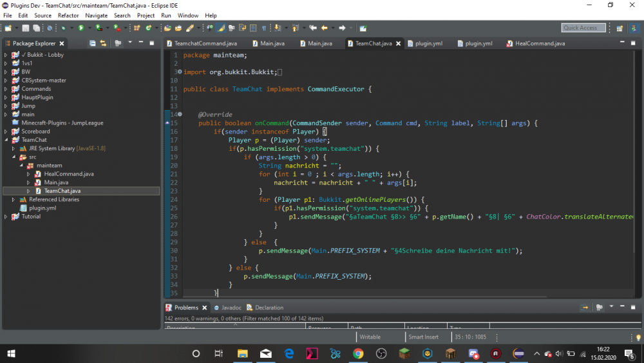Toggle Word Wrap toolbar icon

pyautogui.click(x=242, y=28)
